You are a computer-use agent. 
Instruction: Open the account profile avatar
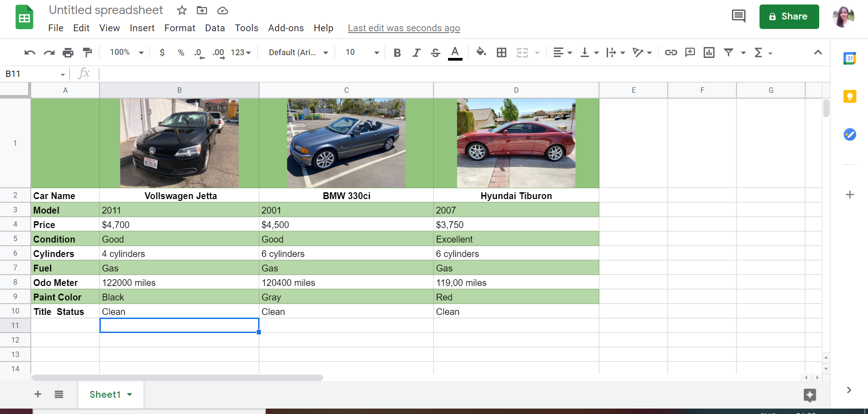[843, 17]
